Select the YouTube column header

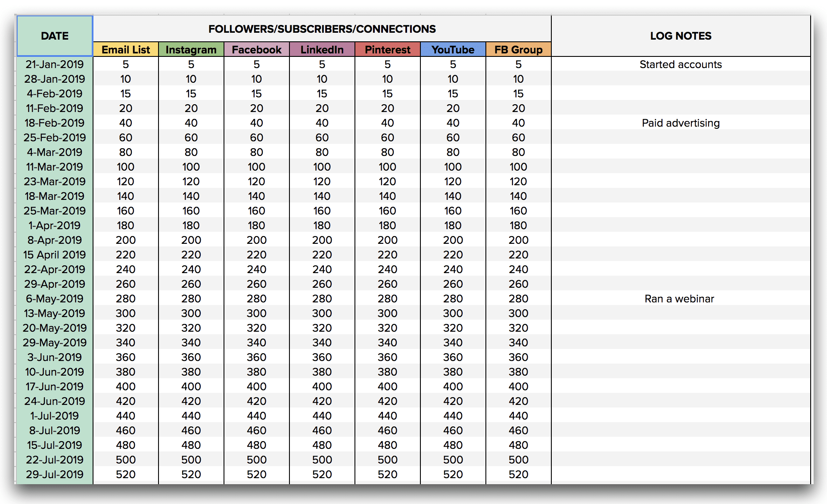coord(453,49)
